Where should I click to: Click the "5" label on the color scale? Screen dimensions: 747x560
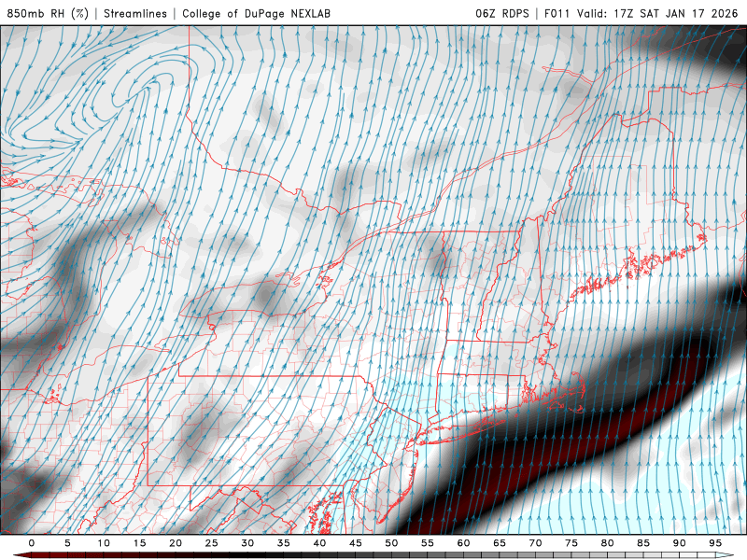coord(67,543)
